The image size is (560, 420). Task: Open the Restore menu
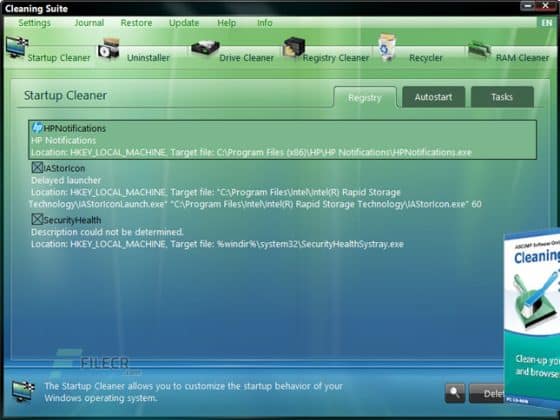(136, 23)
